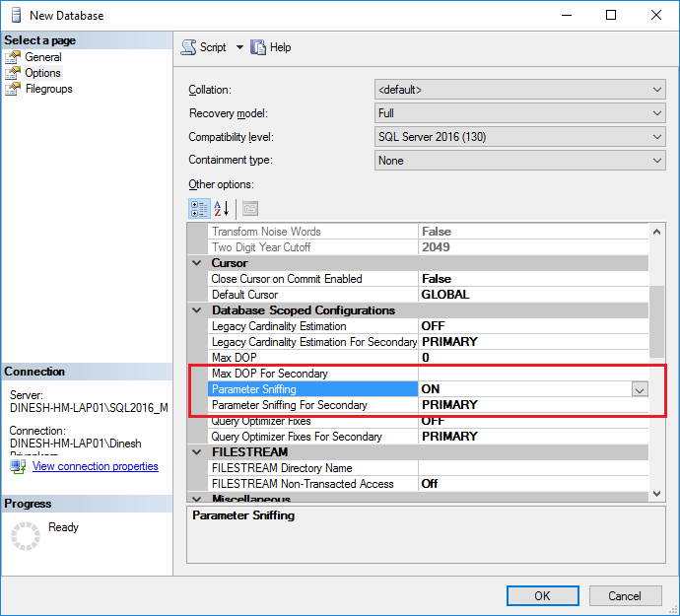Select the Close Cursor on Commit Enabled row
The width and height of the screenshot is (680, 616).
tap(428, 279)
